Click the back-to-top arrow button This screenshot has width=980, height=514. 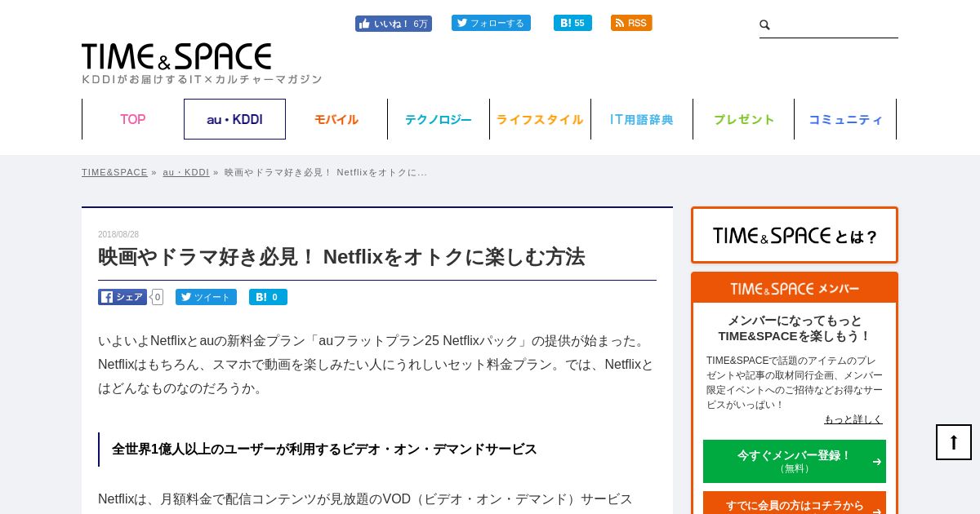[x=954, y=442]
